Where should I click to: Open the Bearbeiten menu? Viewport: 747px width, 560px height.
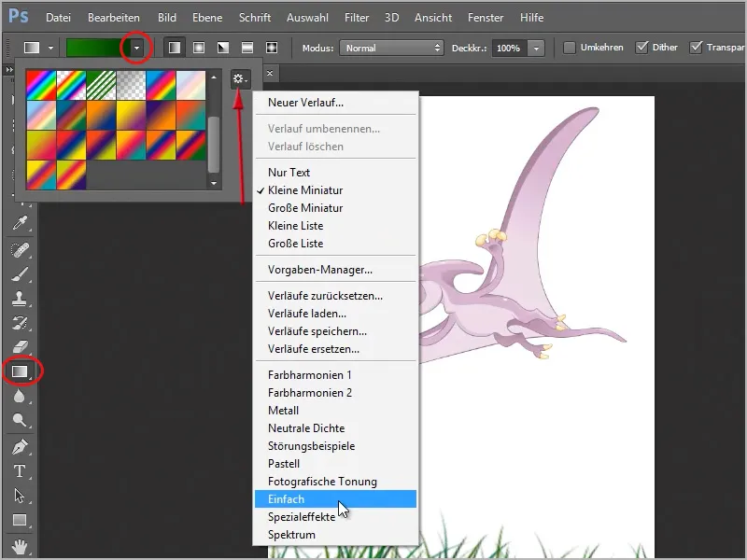pyautogui.click(x=114, y=18)
